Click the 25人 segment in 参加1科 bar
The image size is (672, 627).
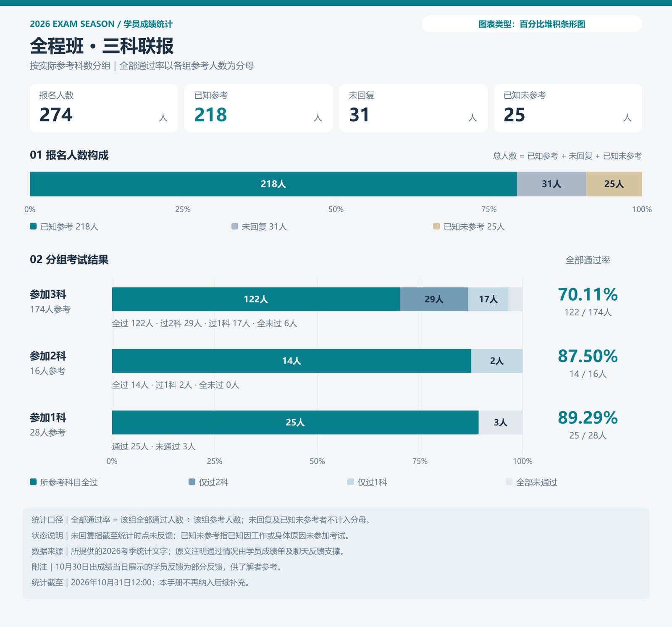tap(295, 422)
